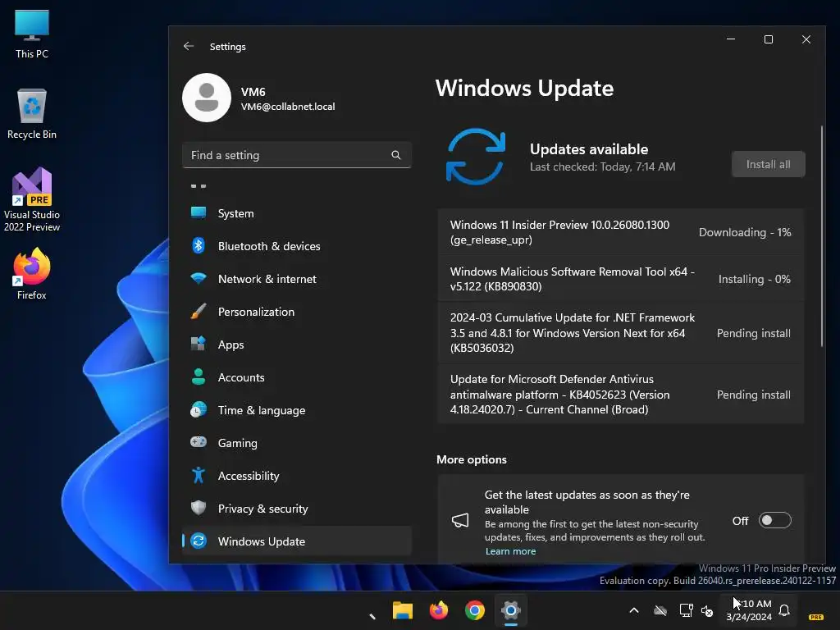Open Personalization settings page
The width and height of the screenshot is (840, 630).
coord(297,311)
